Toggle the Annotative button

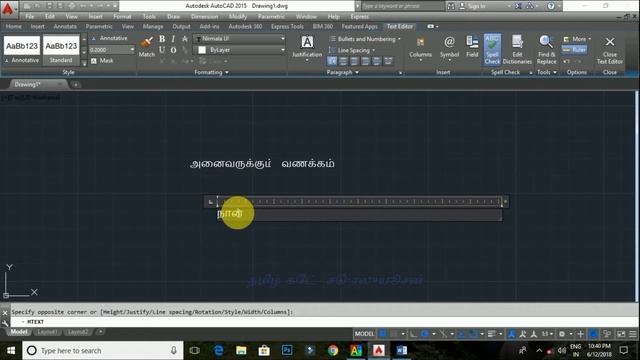tap(109, 38)
